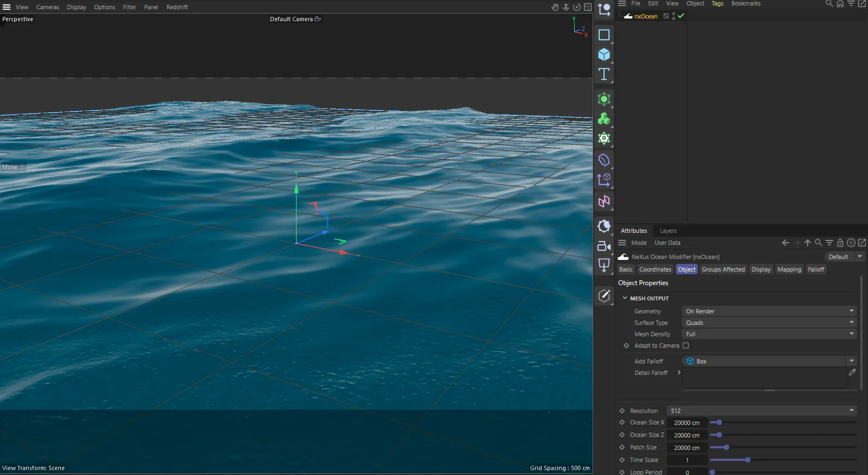Open the User Data menu
868x475 pixels.
(667, 243)
